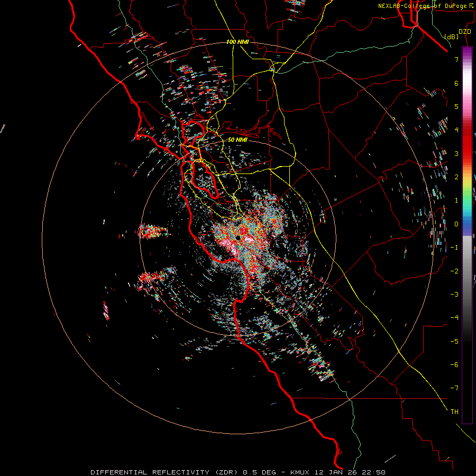Click the "-6" value on the color scale
The image size is (476, 476).
454,365
